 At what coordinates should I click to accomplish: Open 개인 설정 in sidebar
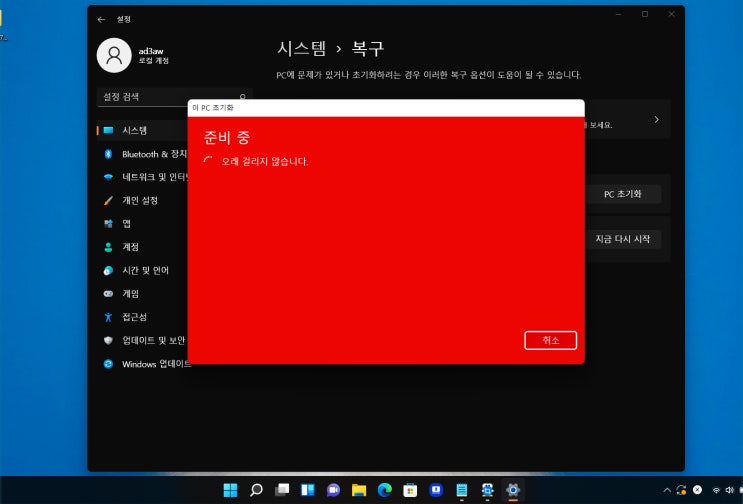tap(142, 200)
